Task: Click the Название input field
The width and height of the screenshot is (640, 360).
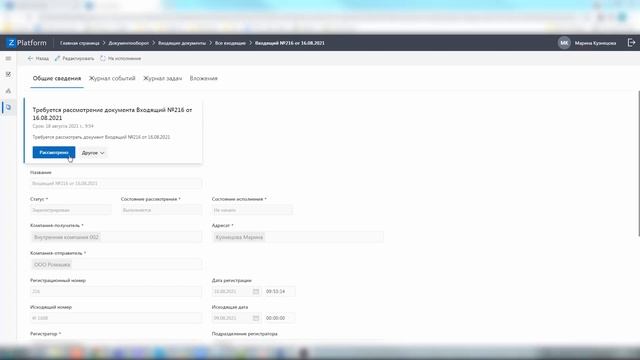Action: 116,183
